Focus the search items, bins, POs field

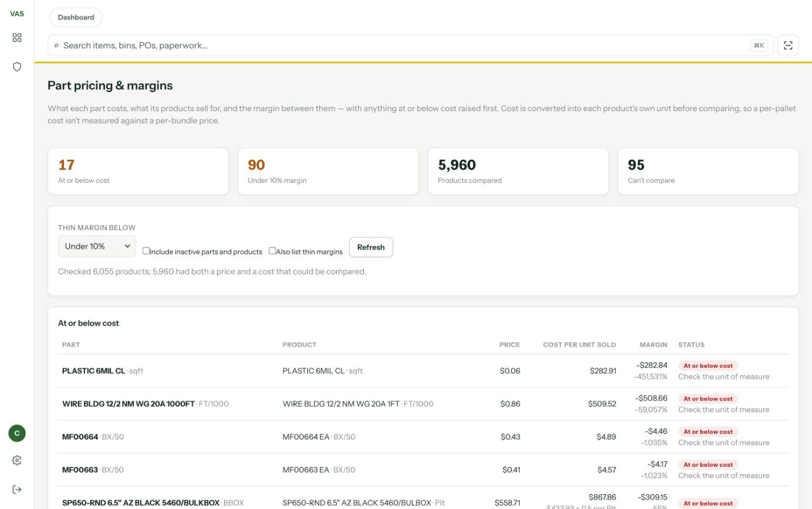[x=411, y=46]
